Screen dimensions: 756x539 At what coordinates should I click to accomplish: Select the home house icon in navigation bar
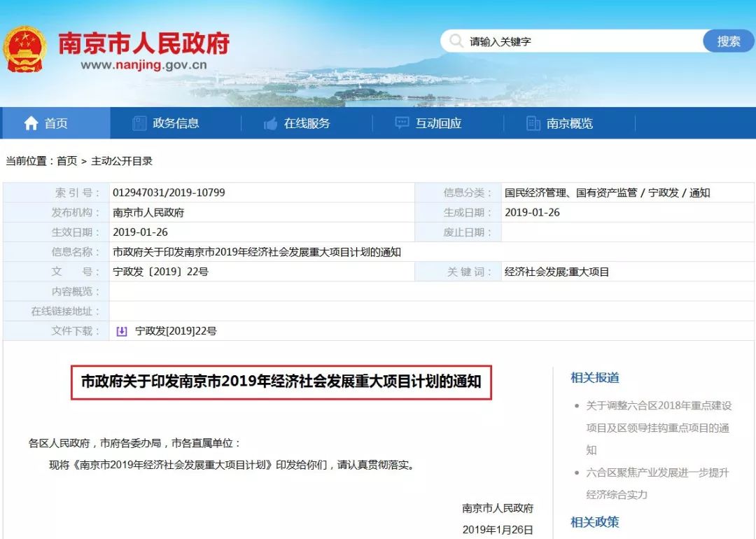31,123
